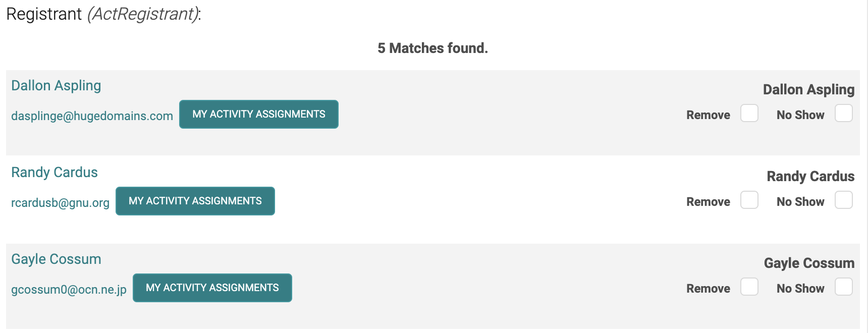Viewport: 868px width, 333px height.
Task: Open Dallon Aspling's My Activity Assignments
Action: (258, 115)
